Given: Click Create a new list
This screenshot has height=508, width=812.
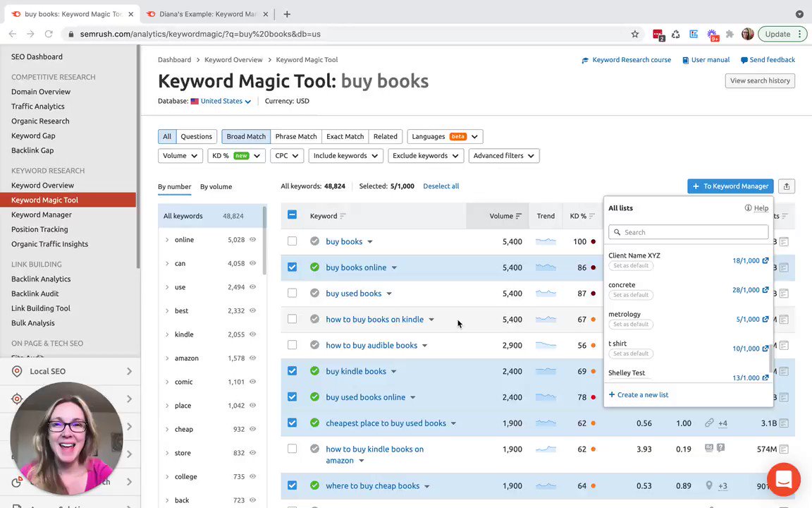Looking at the screenshot, I should tap(639, 394).
